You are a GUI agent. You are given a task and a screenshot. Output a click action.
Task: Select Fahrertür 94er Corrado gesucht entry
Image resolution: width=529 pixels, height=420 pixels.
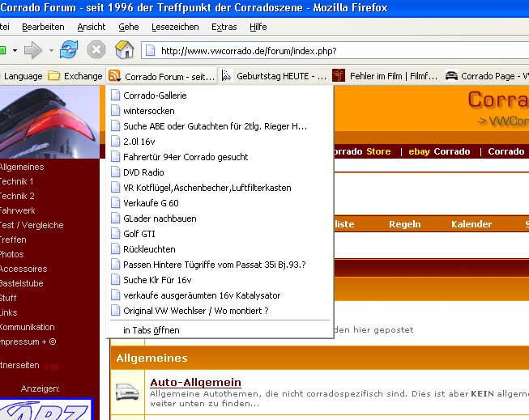pos(220,157)
